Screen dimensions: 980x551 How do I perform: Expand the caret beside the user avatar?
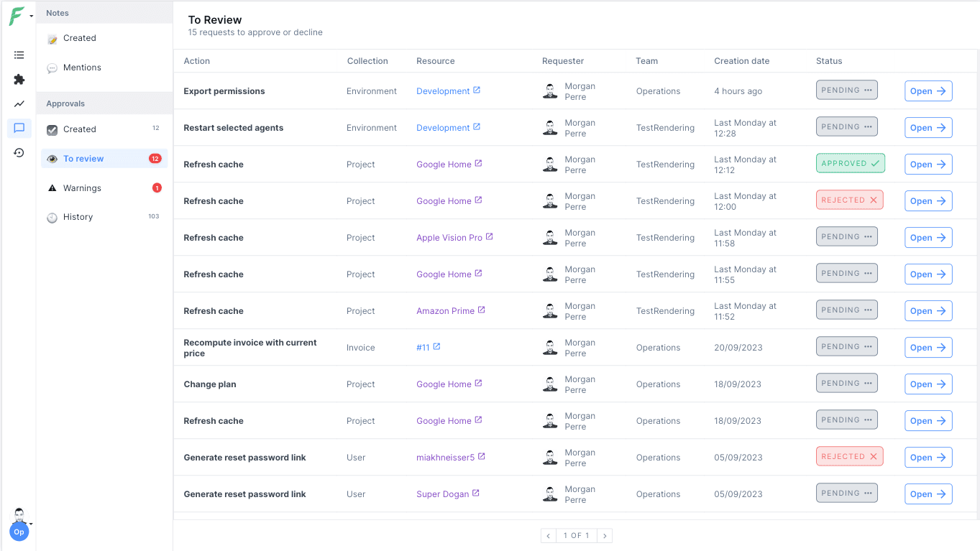[x=31, y=524]
